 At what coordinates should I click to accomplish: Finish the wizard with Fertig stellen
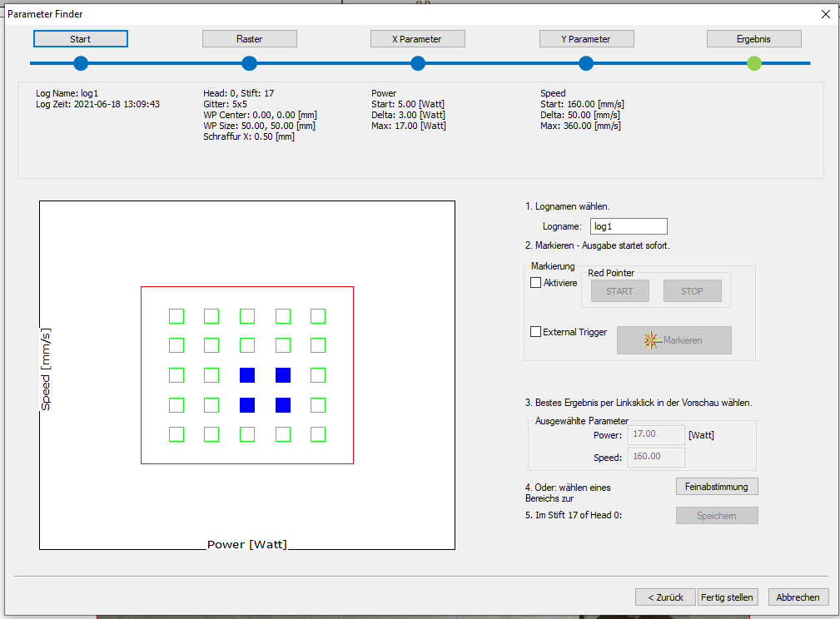728,597
